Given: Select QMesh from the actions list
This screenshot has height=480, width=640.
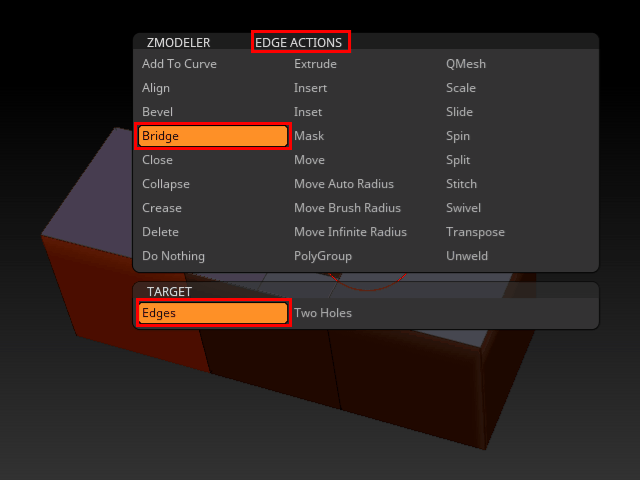Looking at the screenshot, I should coord(466,64).
